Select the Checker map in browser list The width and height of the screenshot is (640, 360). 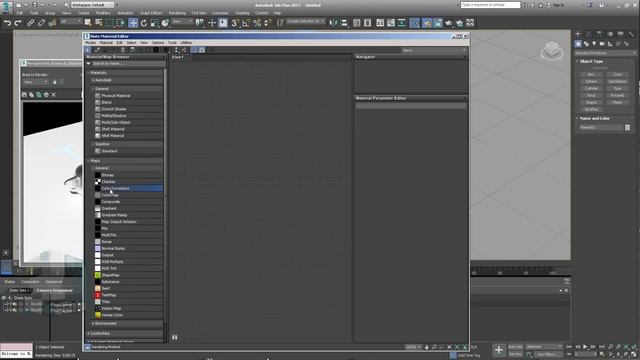129,182
